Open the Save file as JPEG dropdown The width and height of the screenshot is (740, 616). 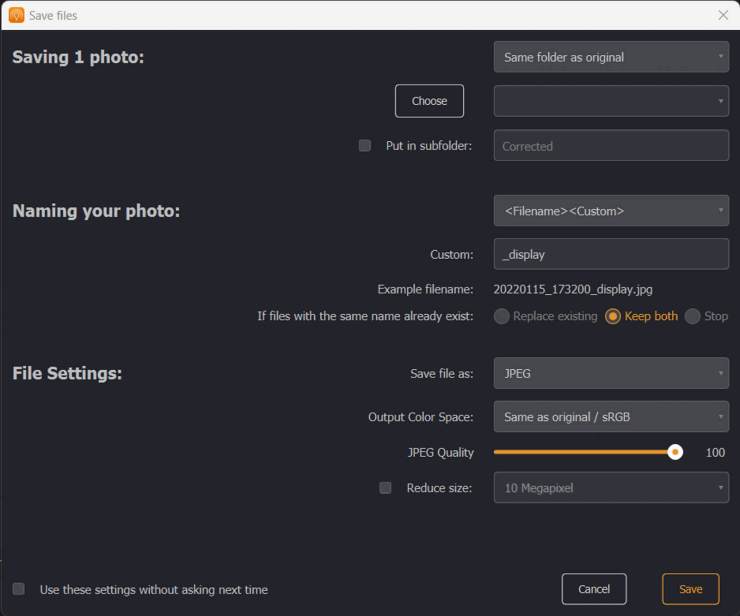tap(611, 373)
